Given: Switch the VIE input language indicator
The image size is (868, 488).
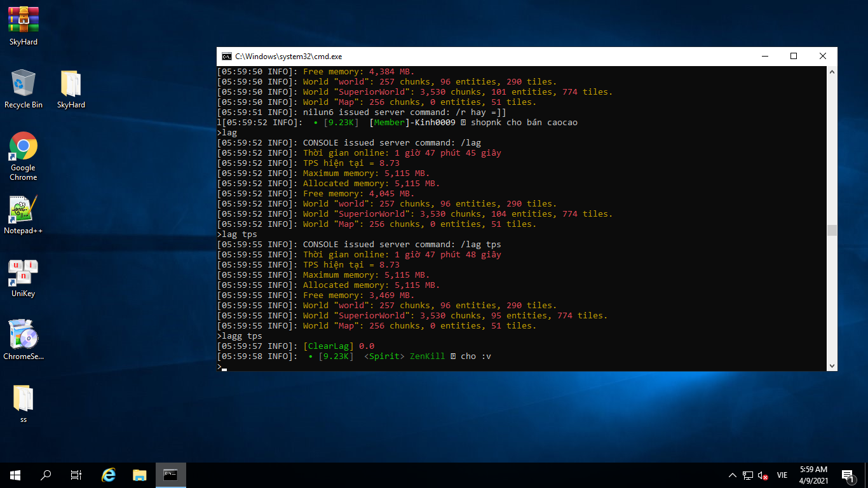Looking at the screenshot, I should pyautogui.click(x=782, y=475).
